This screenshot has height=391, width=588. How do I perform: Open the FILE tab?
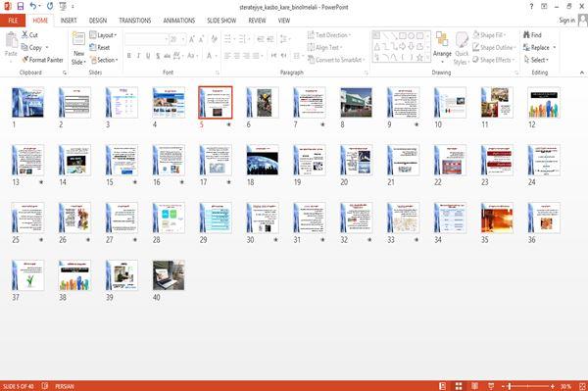(13, 21)
